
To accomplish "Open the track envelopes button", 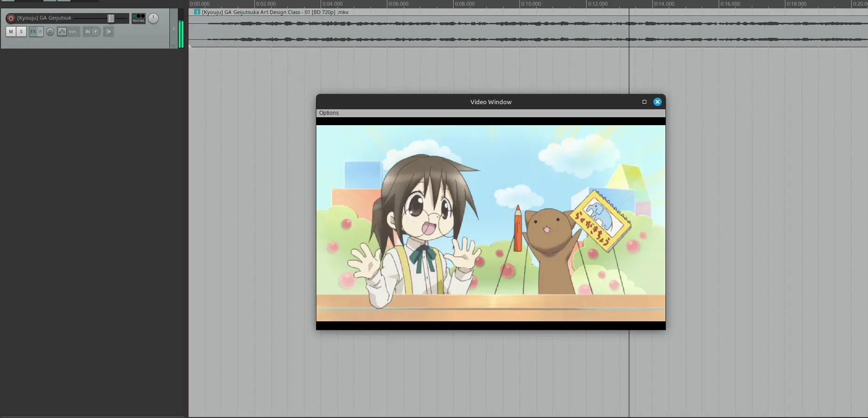I will (x=62, y=31).
